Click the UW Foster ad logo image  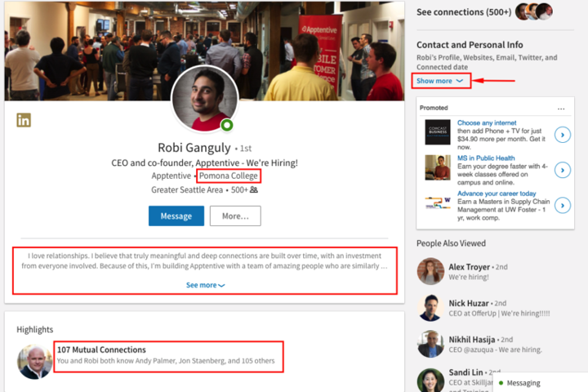(438, 203)
